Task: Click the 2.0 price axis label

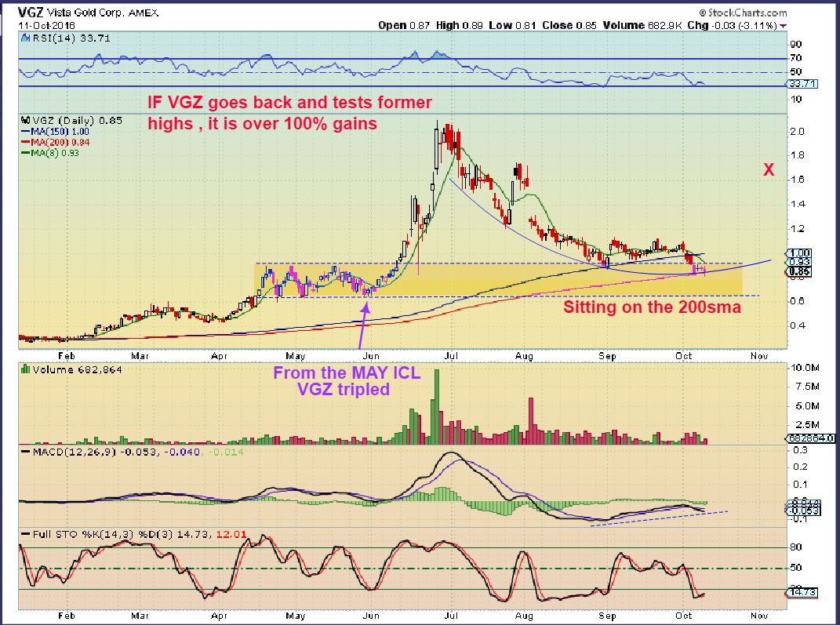Action: point(798,131)
